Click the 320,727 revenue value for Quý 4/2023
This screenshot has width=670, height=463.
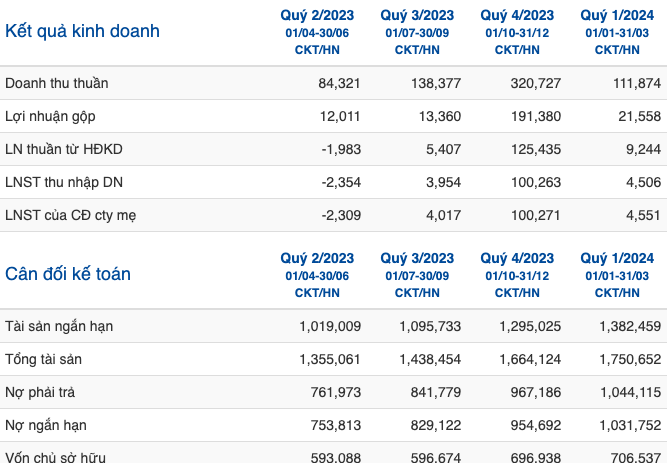pos(536,83)
